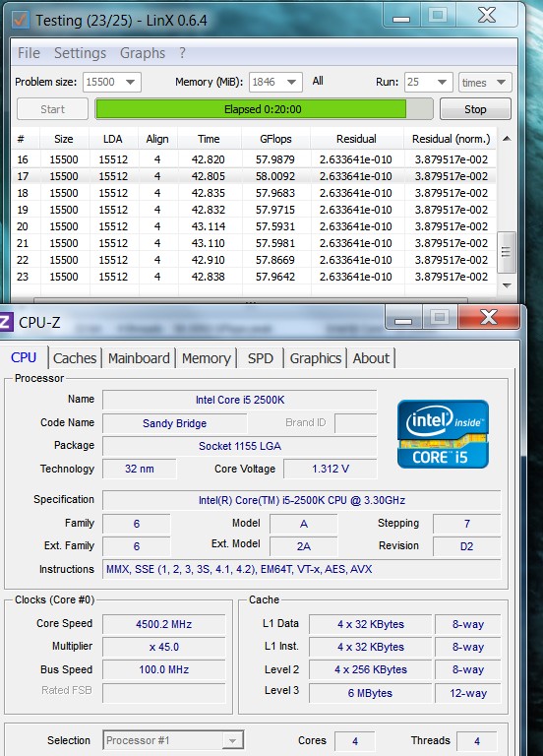Viewport: 543px width, 756px height.
Task: Click the Specification field i5-2500K @ 3.30GHz
Action: click(302, 500)
